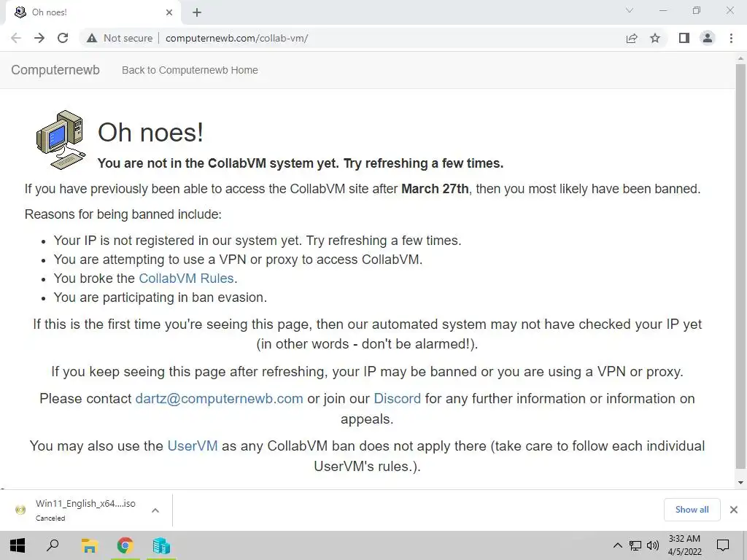This screenshot has width=747, height=560.
Task: Go back to the previous page
Action: [x=16, y=38]
